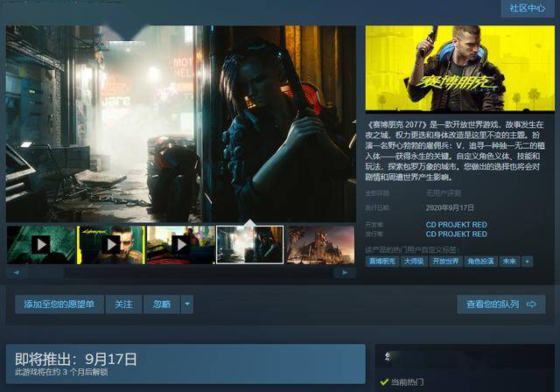Select the 角色扮演 tag
Viewport: 560px width, 392px height.
point(480,262)
